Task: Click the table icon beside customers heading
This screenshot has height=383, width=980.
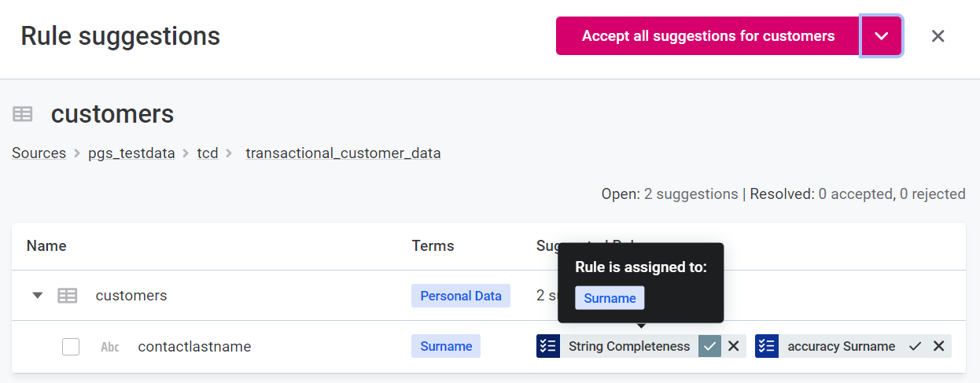Action: 23,115
